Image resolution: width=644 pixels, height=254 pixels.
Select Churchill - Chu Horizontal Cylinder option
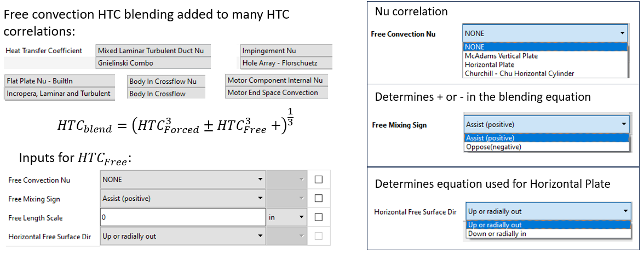click(x=519, y=73)
